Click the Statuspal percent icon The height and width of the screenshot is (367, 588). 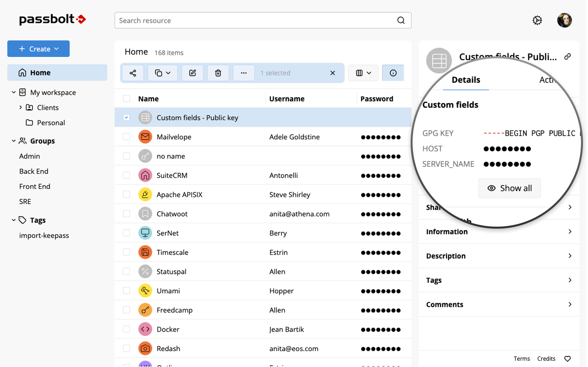pos(145,271)
